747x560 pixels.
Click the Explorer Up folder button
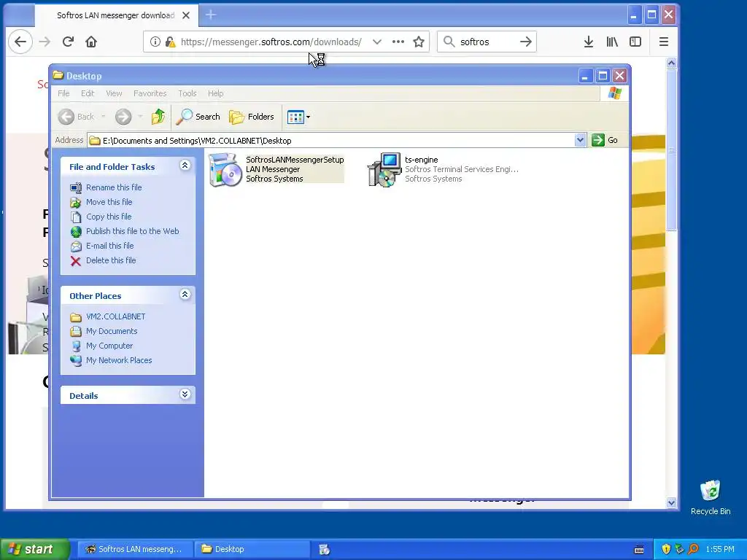click(x=158, y=117)
